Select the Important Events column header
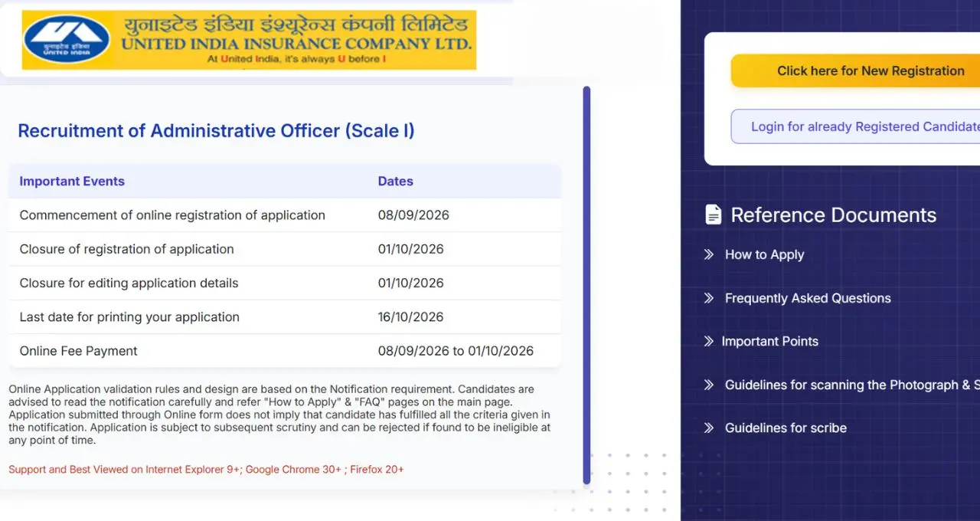980x521 pixels. point(72,182)
